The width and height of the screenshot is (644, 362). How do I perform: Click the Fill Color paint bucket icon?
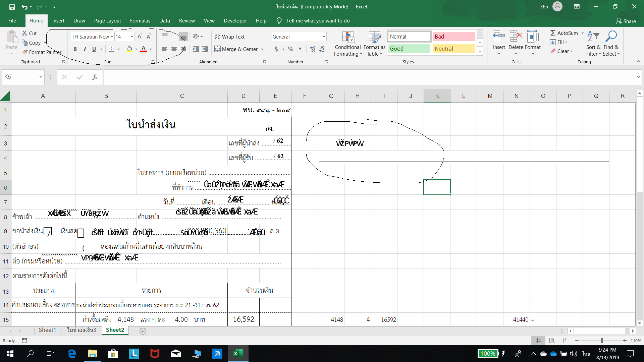pyautogui.click(x=129, y=49)
